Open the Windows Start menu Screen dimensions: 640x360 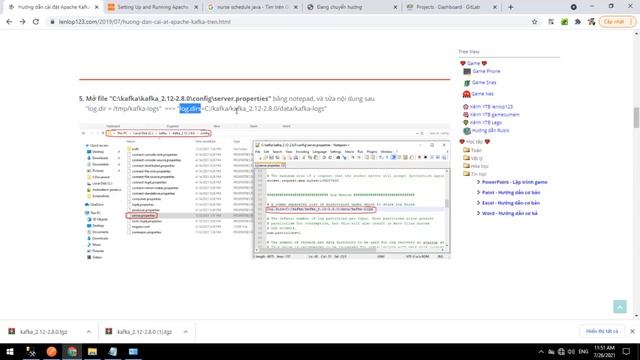tap(10, 351)
